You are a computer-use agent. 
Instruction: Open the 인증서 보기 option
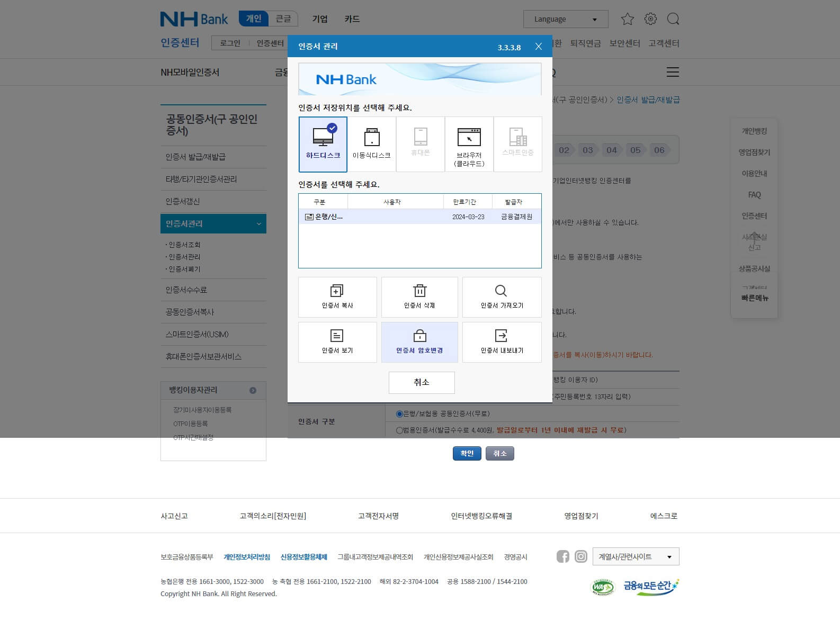coord(337,342)
